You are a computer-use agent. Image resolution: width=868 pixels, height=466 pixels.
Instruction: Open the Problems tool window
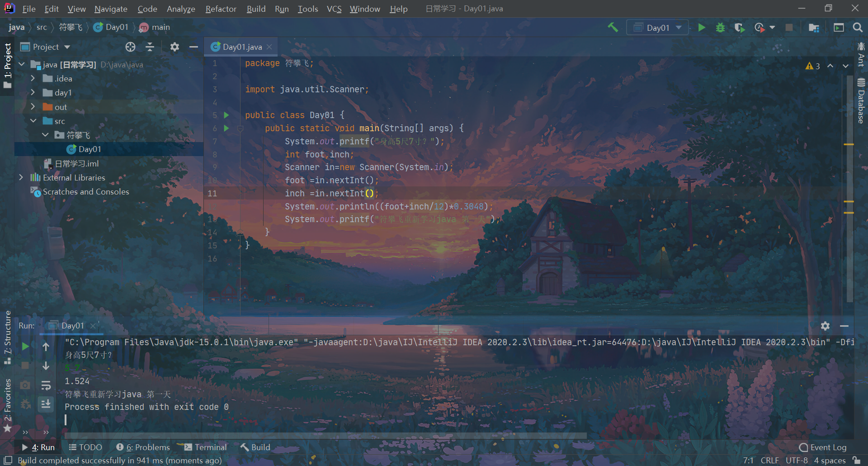point(143,447)
